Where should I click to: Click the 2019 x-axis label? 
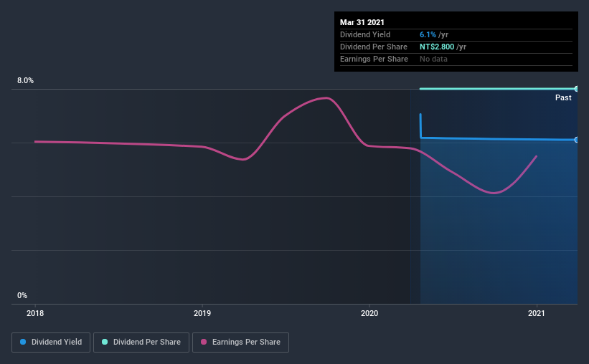(x=202, y=313)
